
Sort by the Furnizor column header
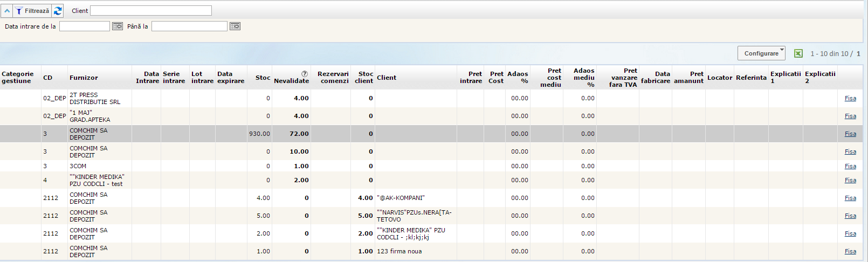tap(84, 78)
